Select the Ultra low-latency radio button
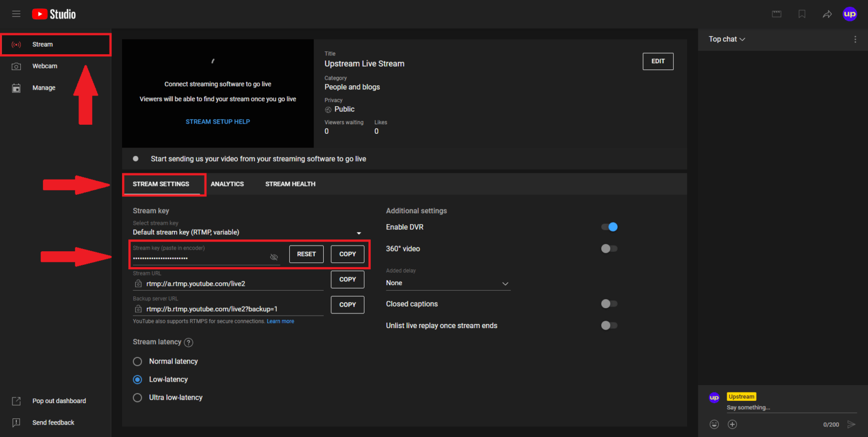This screenshot has height=437, width=868. click(x=137, y=397)
